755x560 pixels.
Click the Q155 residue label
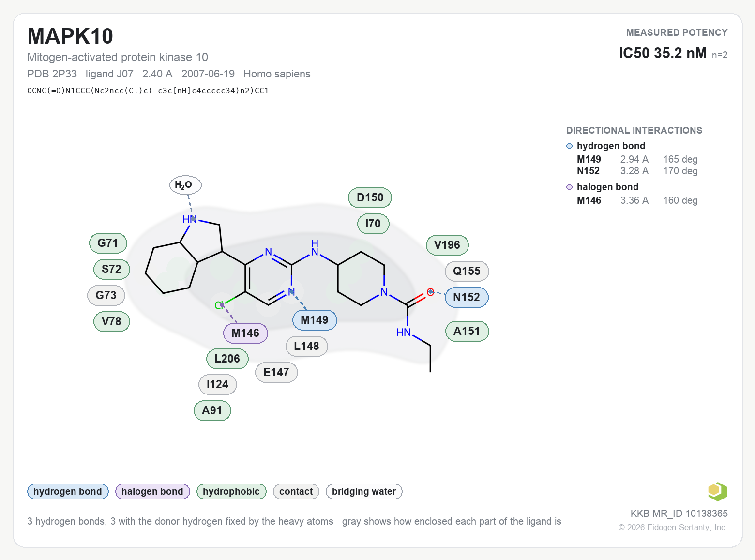[x=467, y=271]
